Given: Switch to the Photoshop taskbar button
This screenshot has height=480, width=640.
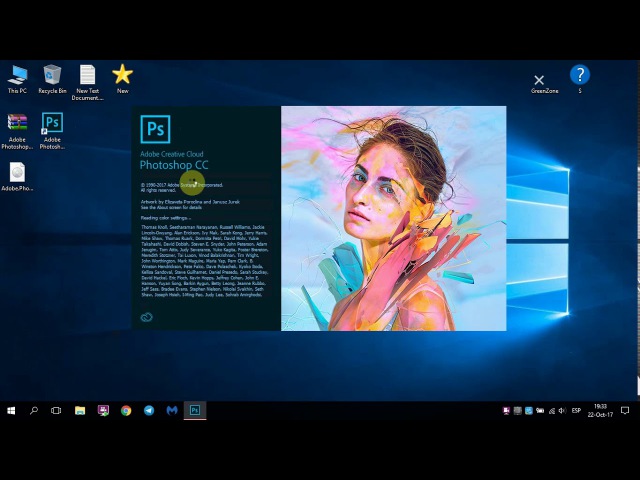Looking at the screenshot, I should click(195, 411).
